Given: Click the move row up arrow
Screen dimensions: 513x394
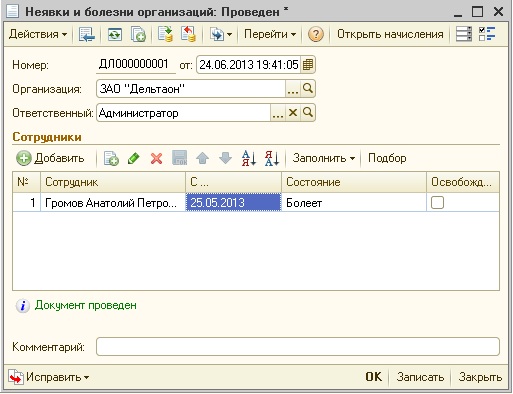Looking at the screenshot, I should coord(202,158).
